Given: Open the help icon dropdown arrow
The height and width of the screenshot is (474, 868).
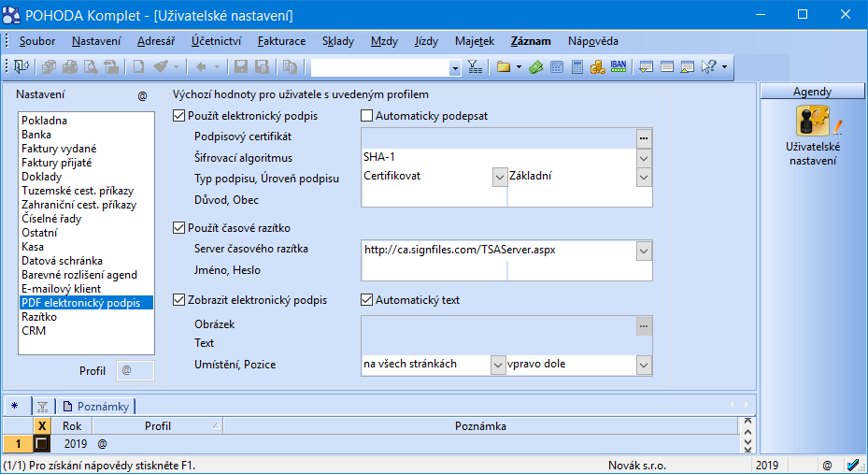Looking at the screenshot, I should pyautogui.click(x=725, y=67).
